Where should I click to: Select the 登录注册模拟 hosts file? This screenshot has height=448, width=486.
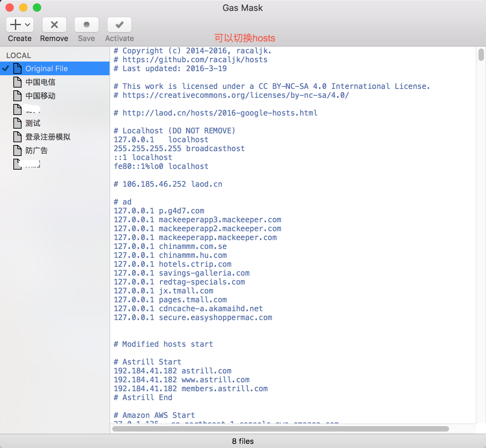click(55, 137)
